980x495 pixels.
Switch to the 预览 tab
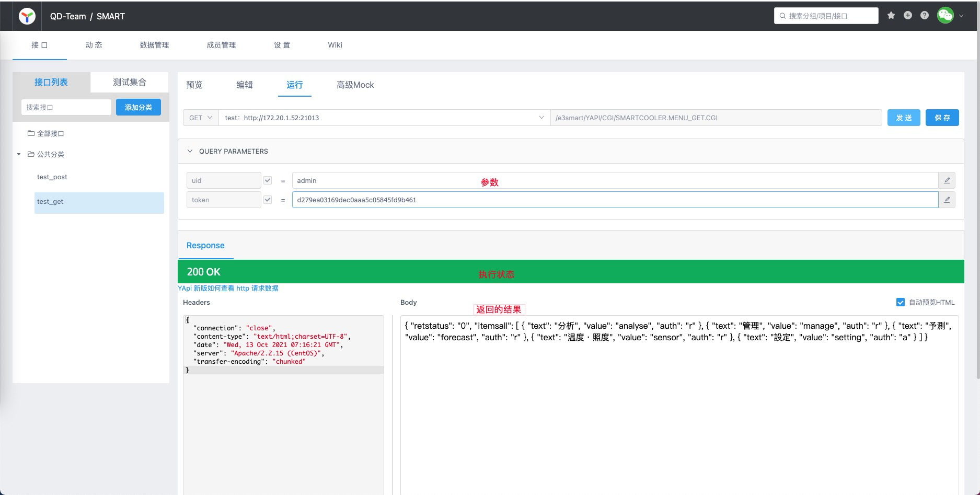point(194,85)
